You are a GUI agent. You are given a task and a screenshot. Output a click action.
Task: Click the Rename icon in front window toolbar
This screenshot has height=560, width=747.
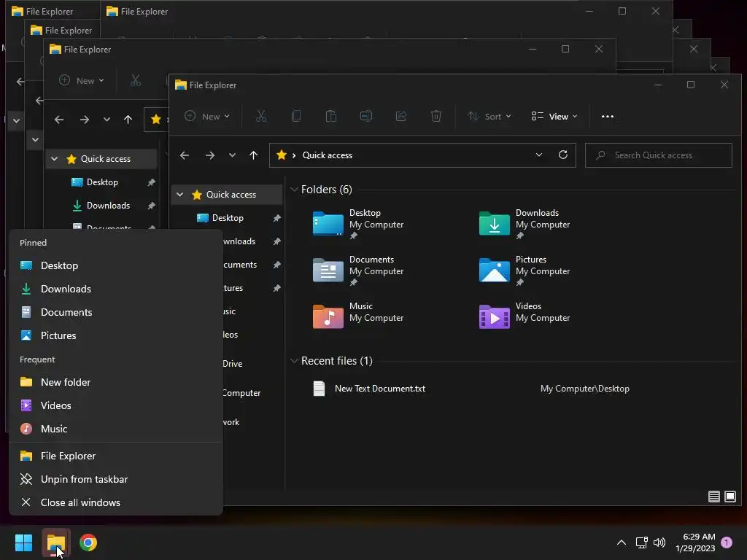(x=366, y=116)
